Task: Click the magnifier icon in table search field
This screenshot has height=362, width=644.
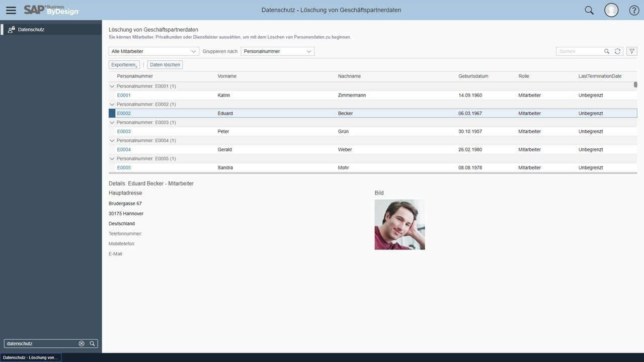Action: [x=607, y=51]
